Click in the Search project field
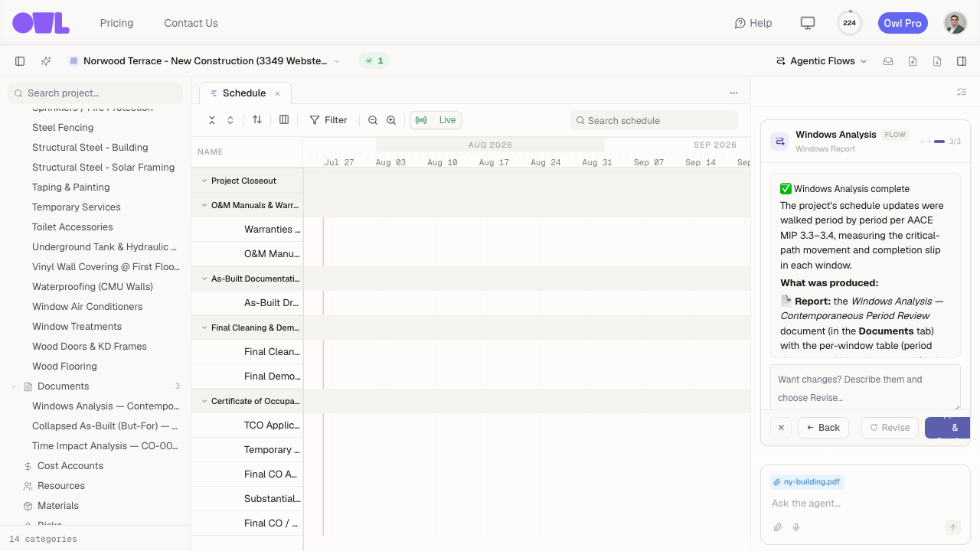 point(96,93)
